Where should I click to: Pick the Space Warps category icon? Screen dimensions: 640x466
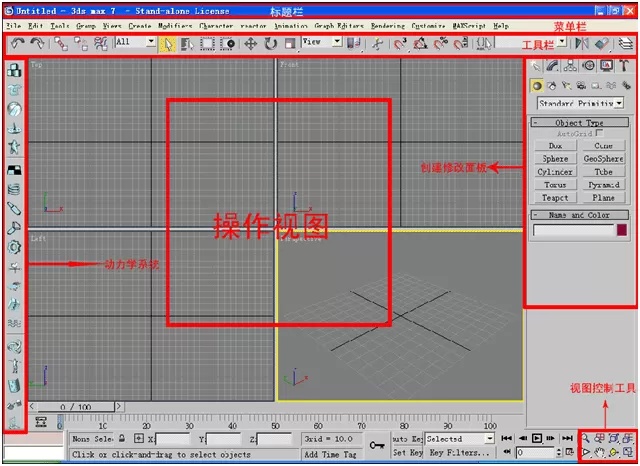point(611,86)
